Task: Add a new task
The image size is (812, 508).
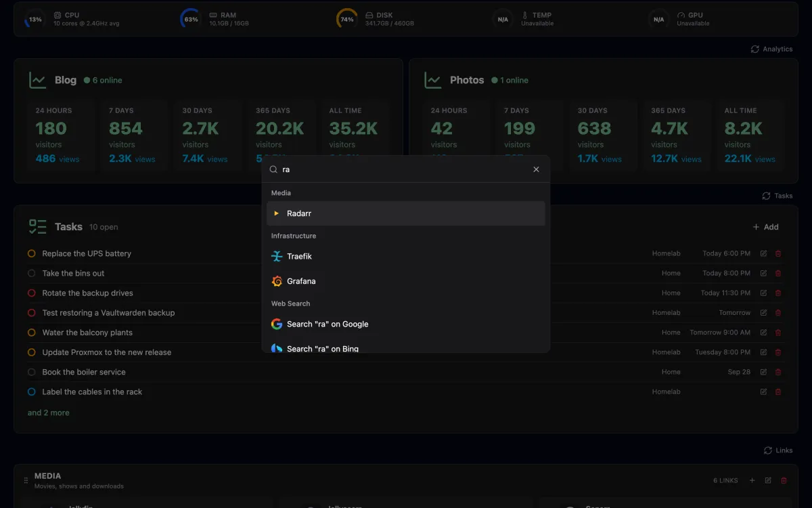Action: coord(765,227)
